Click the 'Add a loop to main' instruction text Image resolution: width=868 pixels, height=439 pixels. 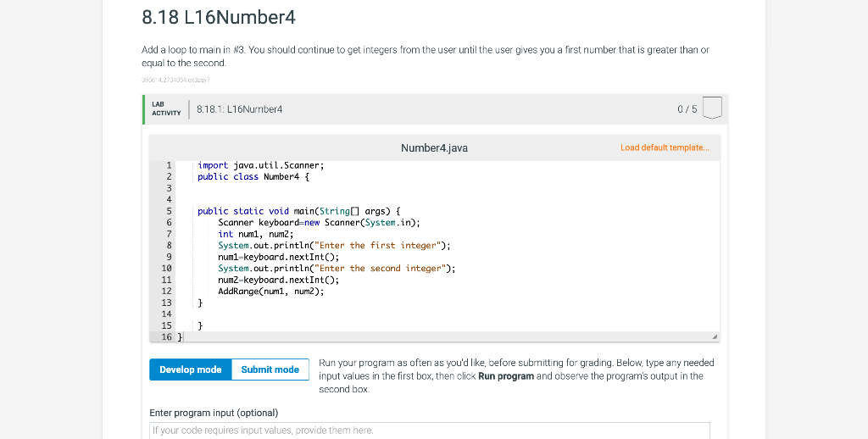[x=426, y=57]
